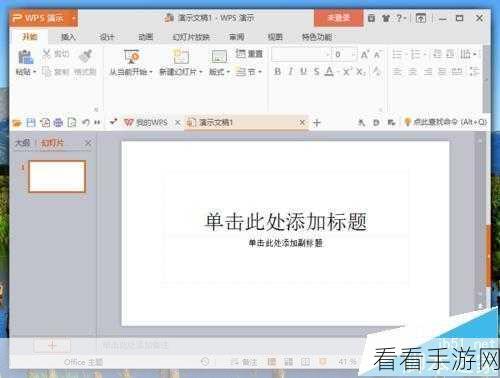Click the lightbulb command search box (Alt+Q)
Viewport: 500px width, 378px height.
coord(445,122)
